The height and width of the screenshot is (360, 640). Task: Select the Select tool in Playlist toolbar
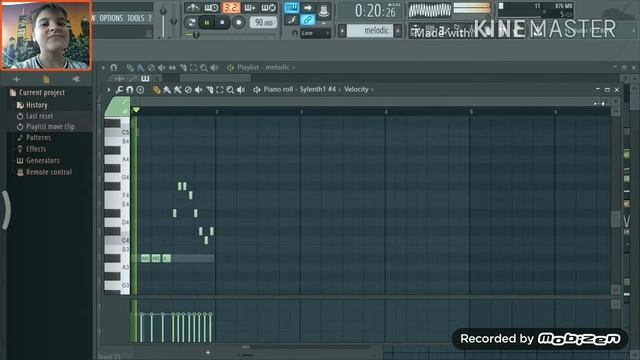[193, 68]
